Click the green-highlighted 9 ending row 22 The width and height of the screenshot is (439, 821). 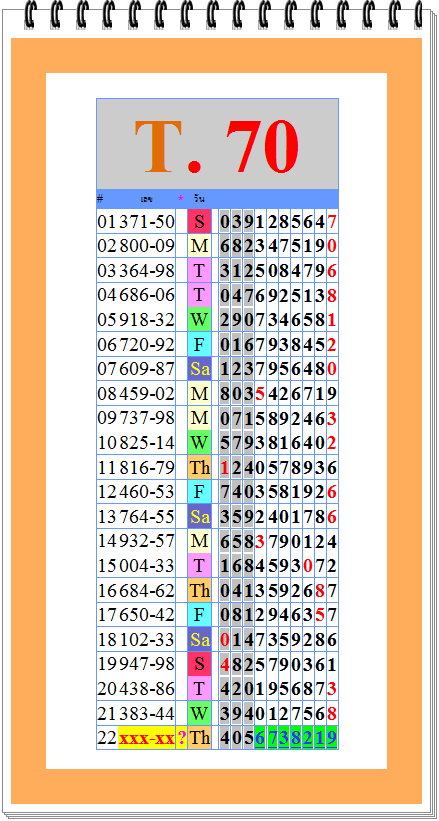click(x=332, y=738)
